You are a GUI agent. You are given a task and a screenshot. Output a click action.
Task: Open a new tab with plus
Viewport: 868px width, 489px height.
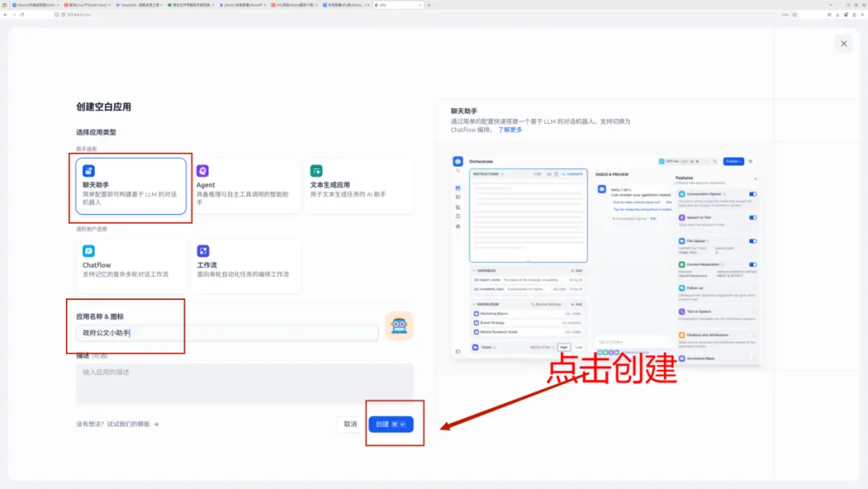[x=428, y=5]
